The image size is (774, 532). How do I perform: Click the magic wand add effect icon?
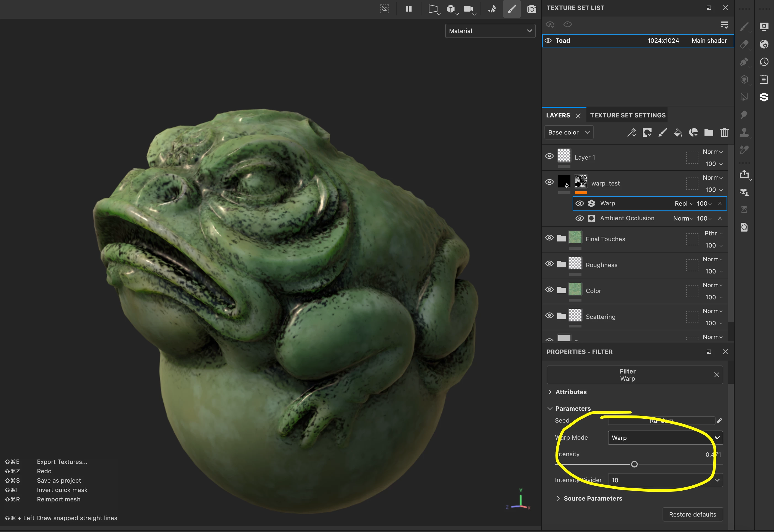coord(631,133)
